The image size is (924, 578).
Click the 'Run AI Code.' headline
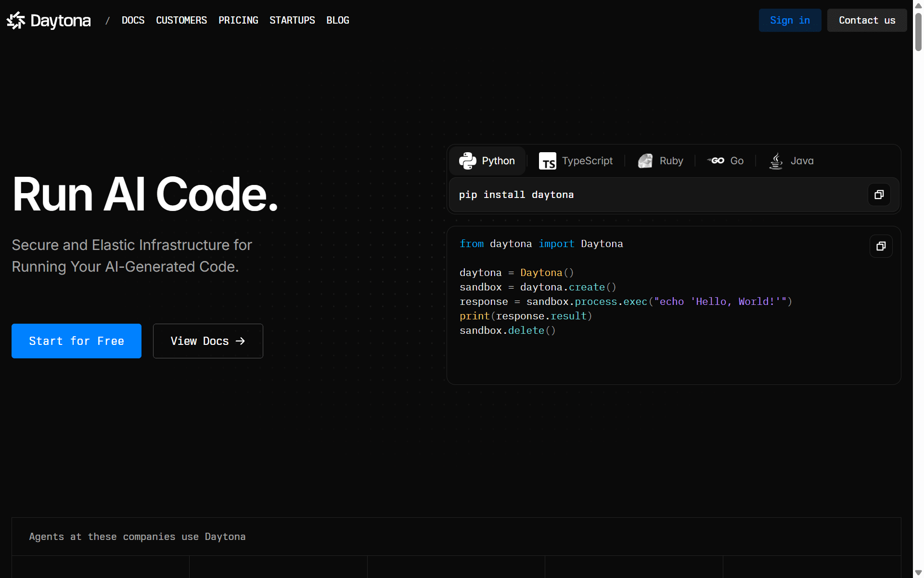tap(145, 194)
